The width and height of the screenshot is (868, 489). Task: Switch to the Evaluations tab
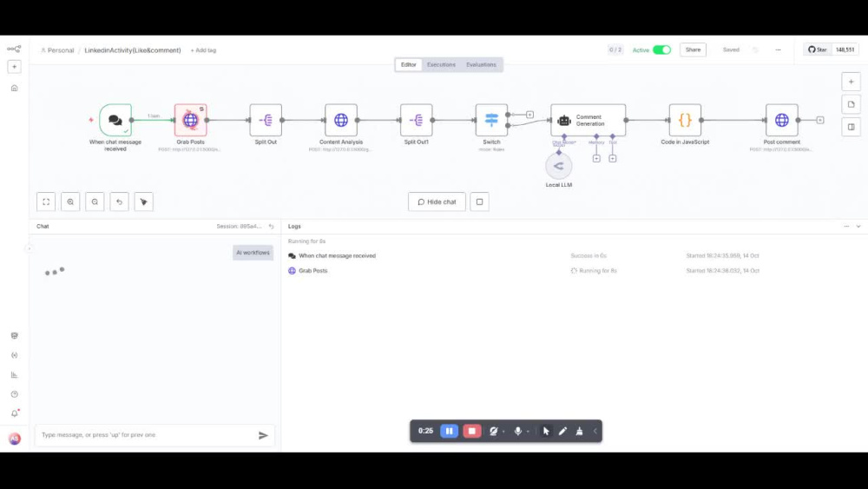tap(481, 65)
